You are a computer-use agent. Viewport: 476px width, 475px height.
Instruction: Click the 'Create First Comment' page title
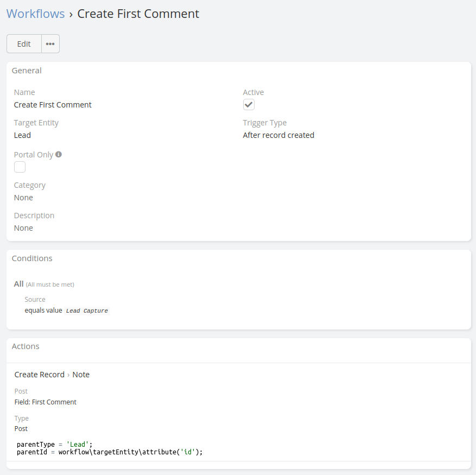click(138, 14)
